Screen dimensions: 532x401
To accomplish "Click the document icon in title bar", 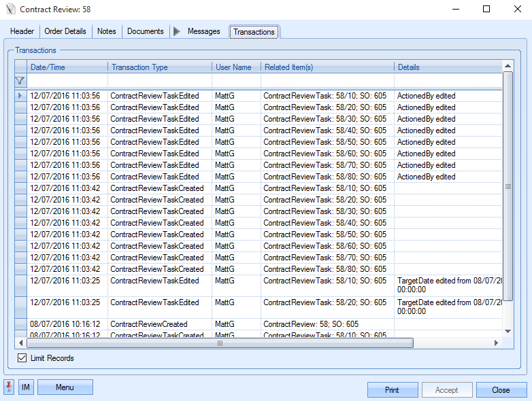I will pos(10,10).
